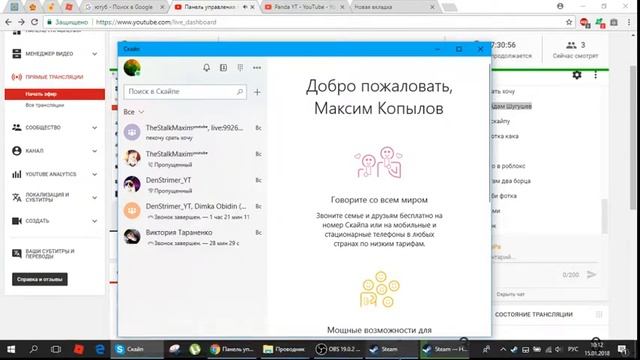The height and width of the screenshot is (360, 640).
Task: Click the Создать camera icon
Action: point(17,221)
